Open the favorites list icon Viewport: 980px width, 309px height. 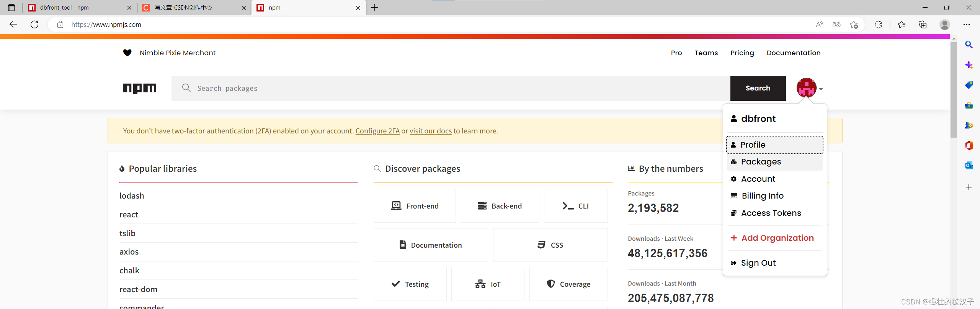click(902, 25)
